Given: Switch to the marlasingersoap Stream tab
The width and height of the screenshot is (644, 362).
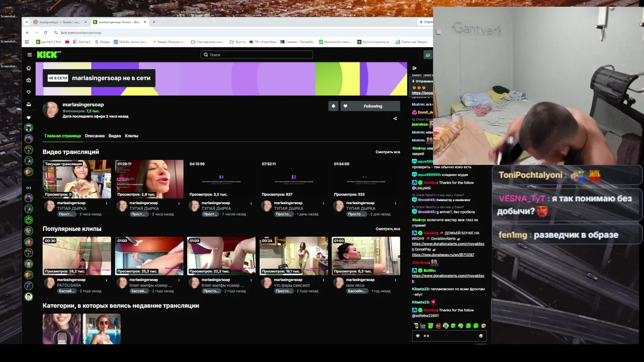Looking at the screenshot, I should 120,22.
